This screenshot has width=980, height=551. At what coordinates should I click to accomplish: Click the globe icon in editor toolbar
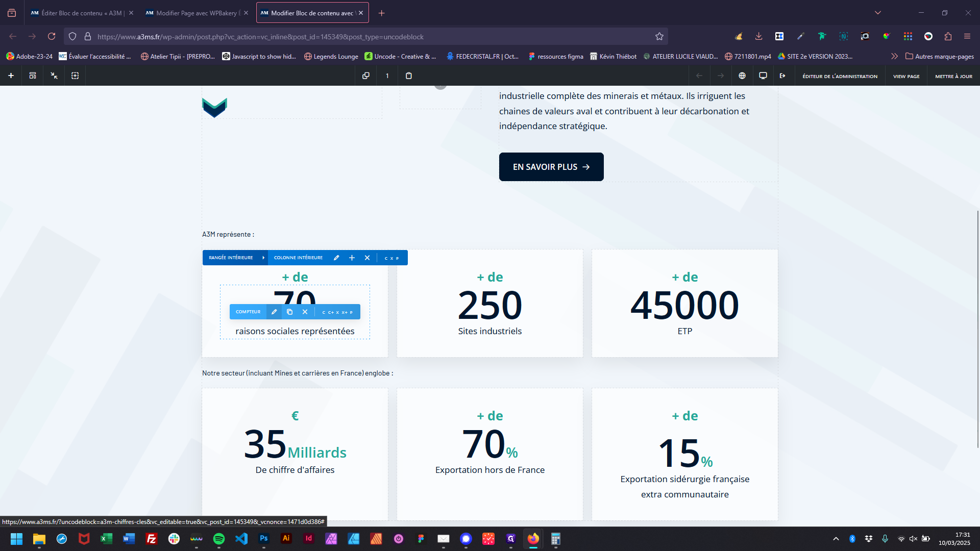[742, 76]
